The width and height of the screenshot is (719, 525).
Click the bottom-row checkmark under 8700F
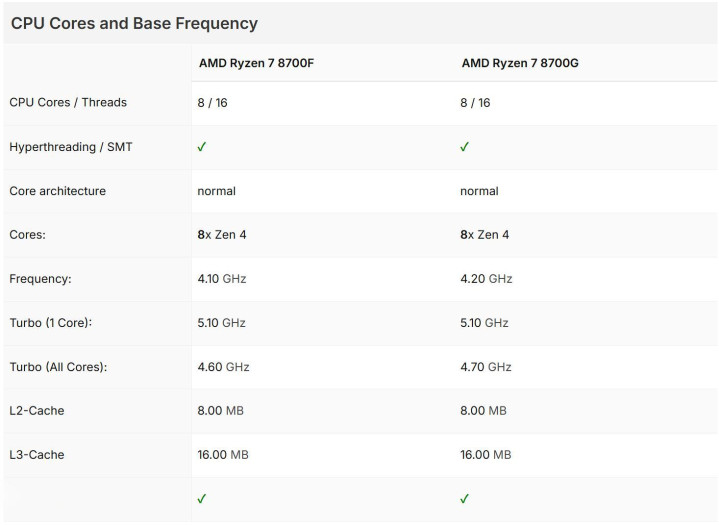click(x=202, y=498)
